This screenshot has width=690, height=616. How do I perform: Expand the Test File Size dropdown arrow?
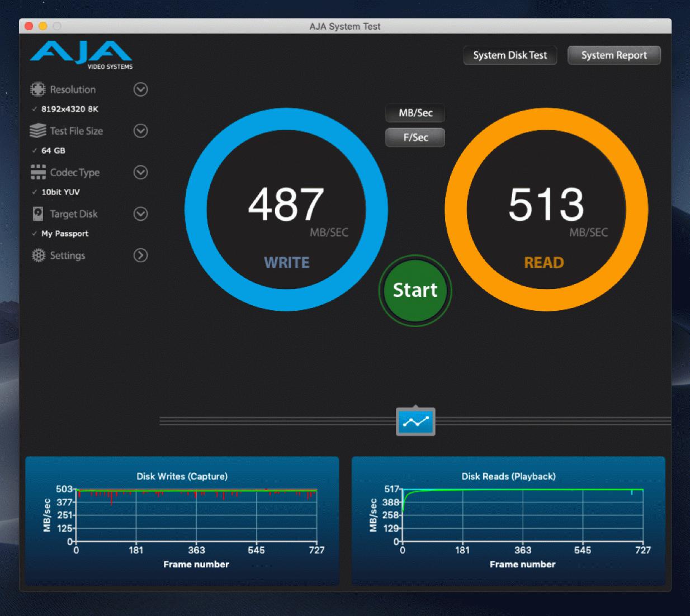click(x=140, y=131)
